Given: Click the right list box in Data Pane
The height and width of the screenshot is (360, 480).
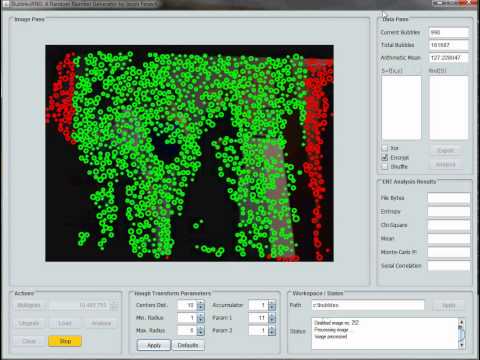Looking at the screenshot, I should click(449, 108).
